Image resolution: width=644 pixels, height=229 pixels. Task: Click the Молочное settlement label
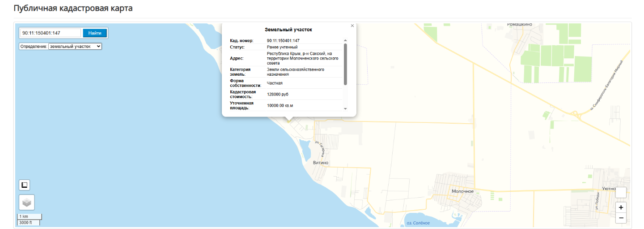462,191
